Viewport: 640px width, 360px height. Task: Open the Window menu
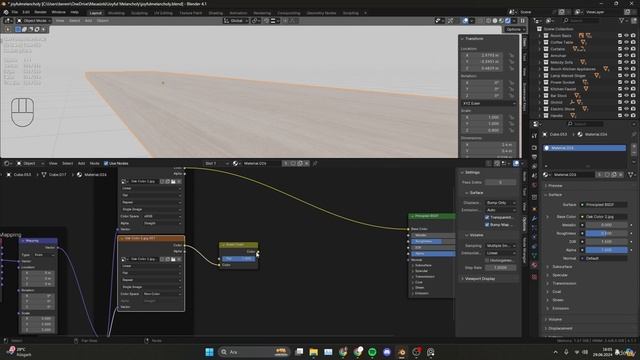[58, 12]
